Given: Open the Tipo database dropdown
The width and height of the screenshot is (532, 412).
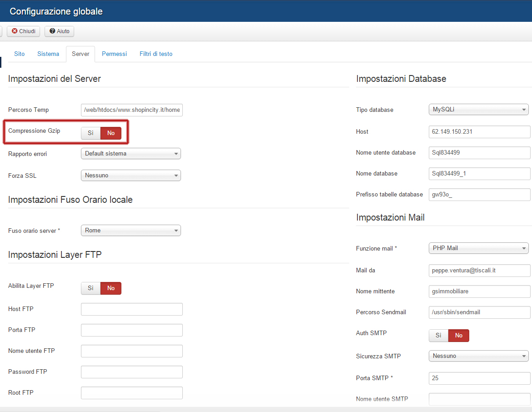Looking at the screenshot, I should [478, 110].
